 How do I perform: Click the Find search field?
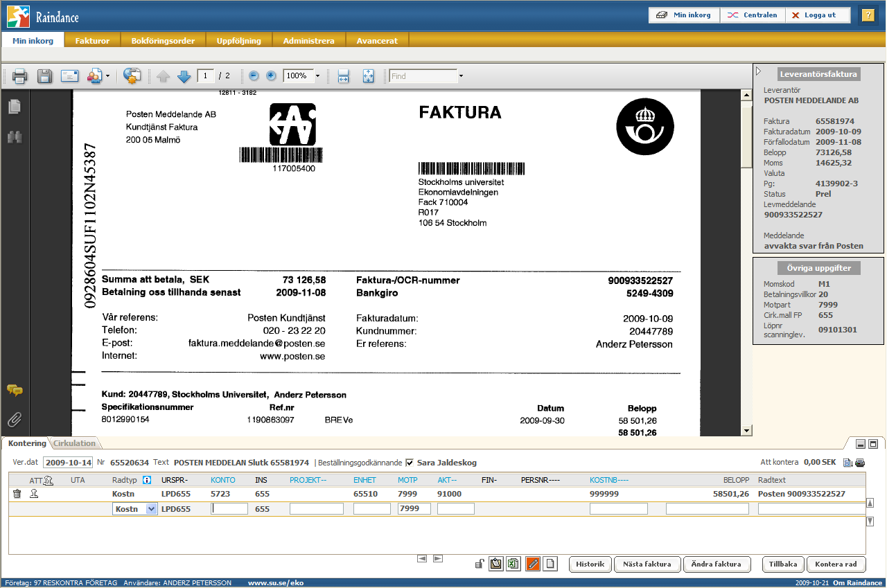pyautogui.click(x=423, y=76)
